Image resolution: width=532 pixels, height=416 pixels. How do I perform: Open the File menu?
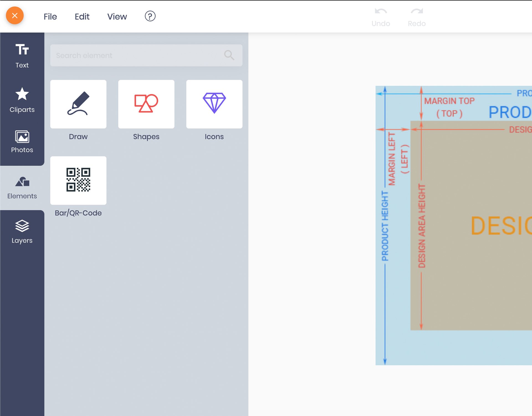[x=50, y=16]
